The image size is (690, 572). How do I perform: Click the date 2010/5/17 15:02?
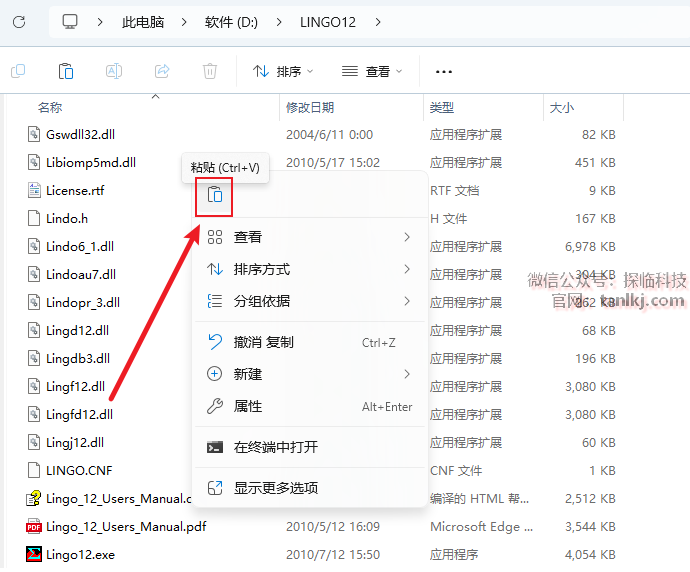tap(333, 162)
